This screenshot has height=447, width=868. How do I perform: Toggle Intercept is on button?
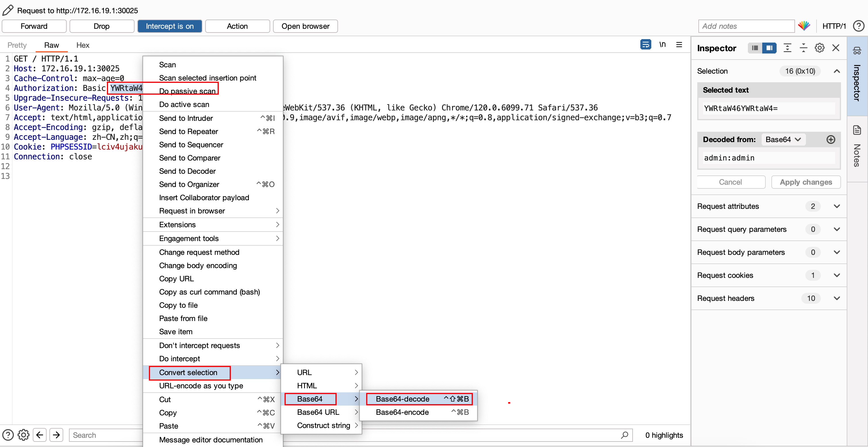pyautogui.click(x=170, y=26)
